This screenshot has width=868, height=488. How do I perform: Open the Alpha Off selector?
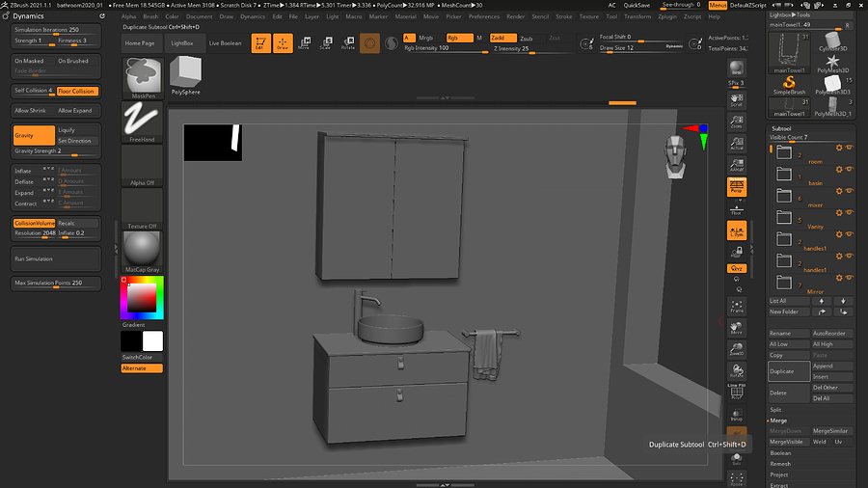click(143, 166)
